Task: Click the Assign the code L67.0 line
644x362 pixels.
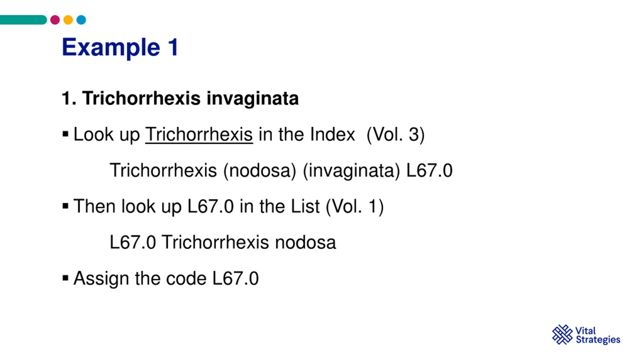Action: pos(166,279)
